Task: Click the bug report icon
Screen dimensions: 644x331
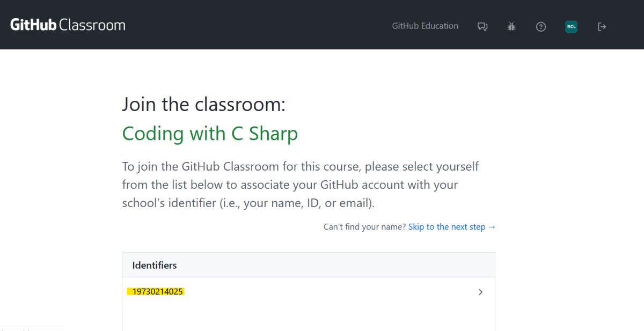Action: [511, 26]
